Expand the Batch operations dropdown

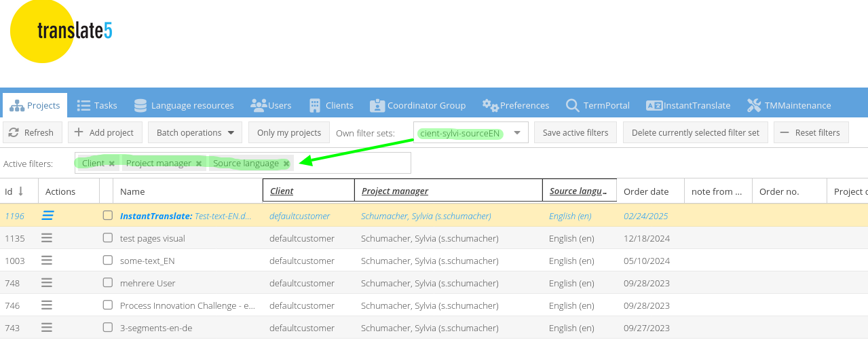195,133
